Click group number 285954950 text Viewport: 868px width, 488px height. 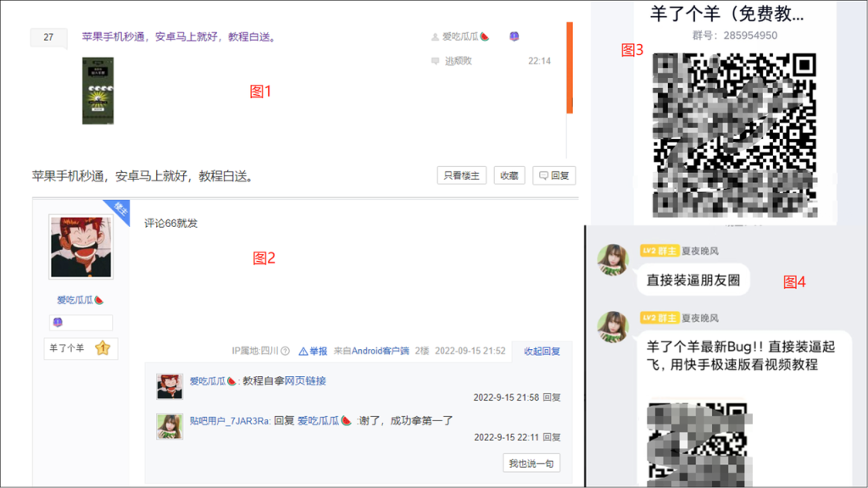pyautogui.click(x=750, y=36)
